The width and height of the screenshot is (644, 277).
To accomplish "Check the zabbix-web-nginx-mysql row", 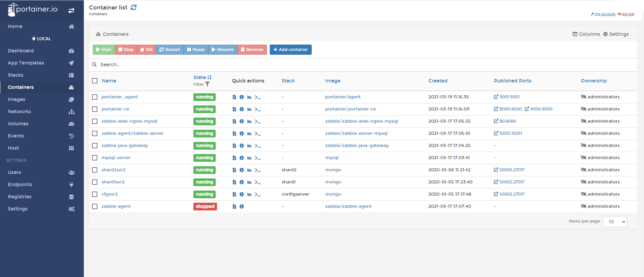I will click(95, 121).
